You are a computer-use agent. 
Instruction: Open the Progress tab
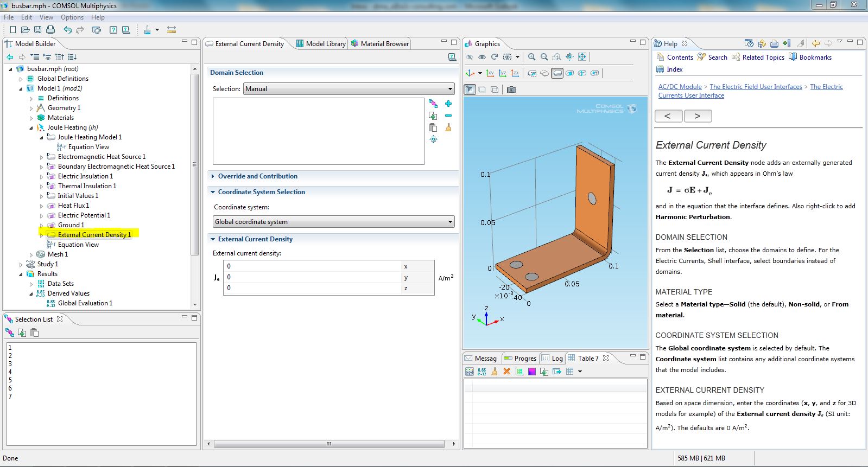[x=520, y=359]
